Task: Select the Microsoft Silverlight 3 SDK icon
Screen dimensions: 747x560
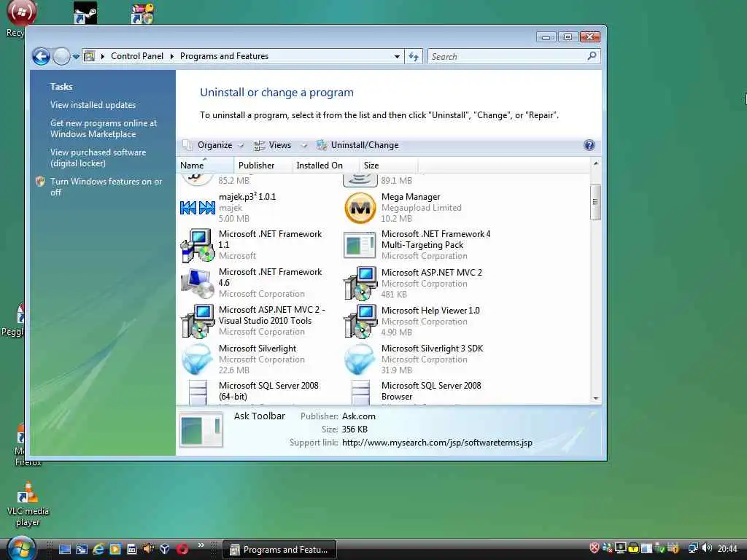Action: tap(360, 359)
